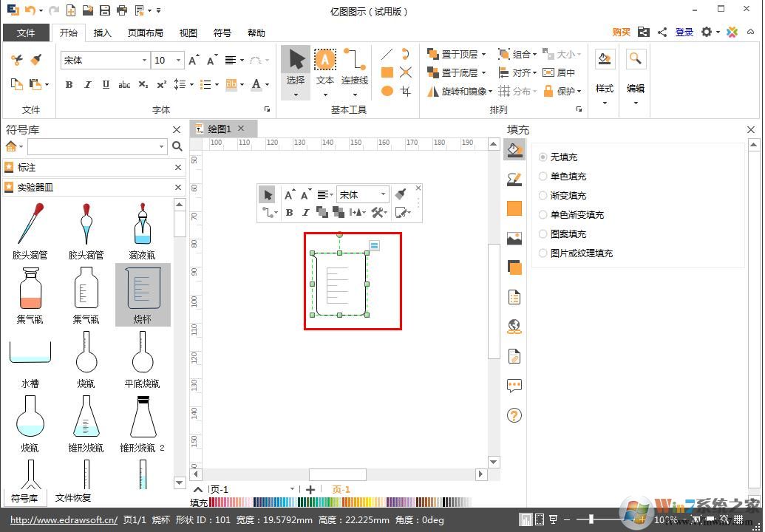Select the orange rectangle tool in 基本工具
The image size is (765, 532).
(x=387, y=72)
